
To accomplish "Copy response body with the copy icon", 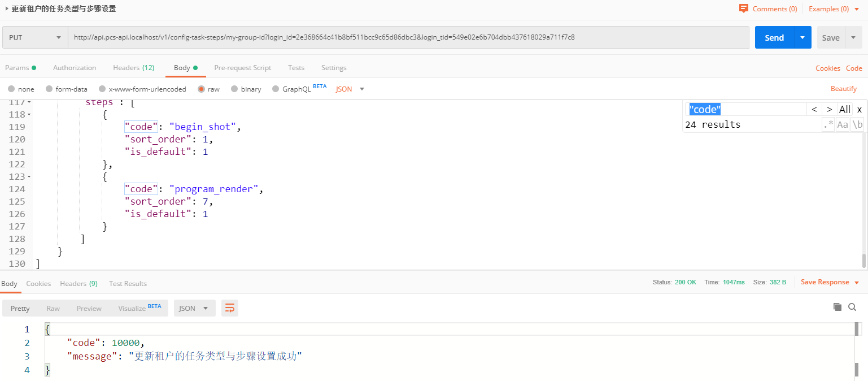I will [x=837, y=307].
